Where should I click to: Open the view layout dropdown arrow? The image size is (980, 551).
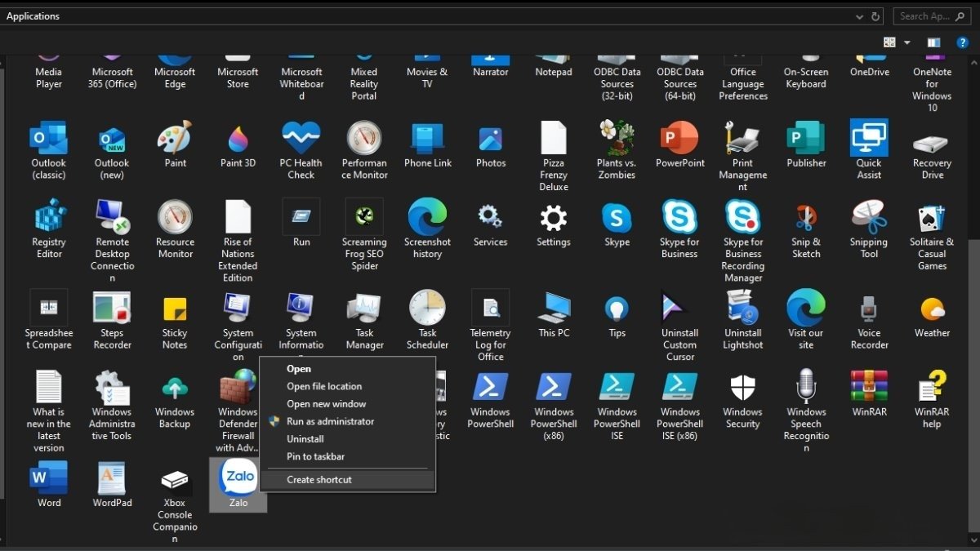pos(906,42)
